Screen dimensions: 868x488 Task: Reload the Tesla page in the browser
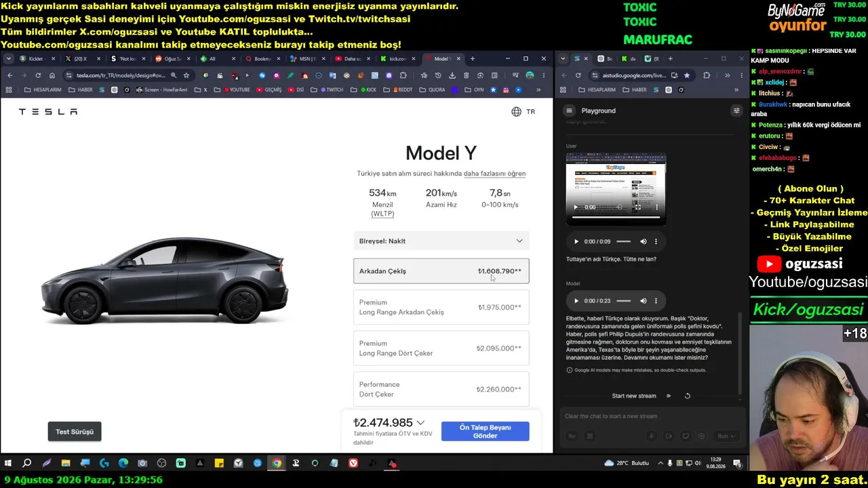point(38,75)
